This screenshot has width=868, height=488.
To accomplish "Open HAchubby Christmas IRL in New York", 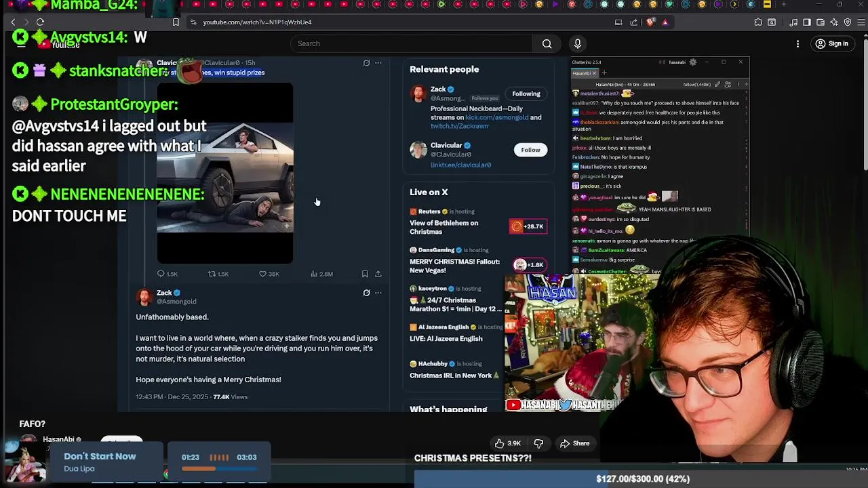I will click(x=454, y=375).
